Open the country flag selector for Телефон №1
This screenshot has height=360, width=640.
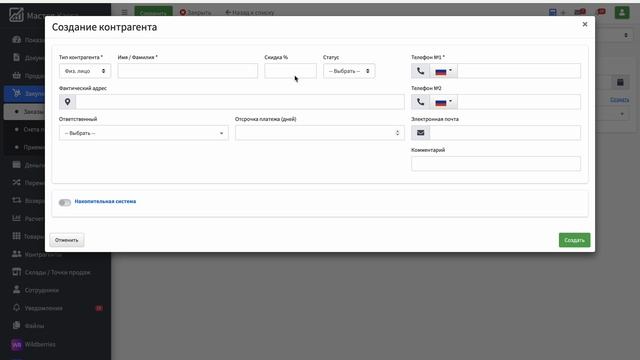[x=443, y=71]
